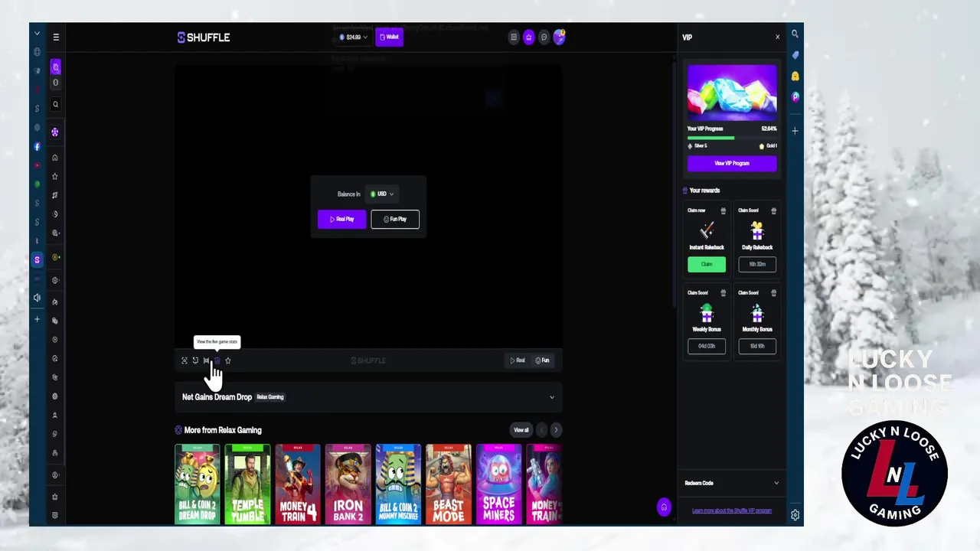Open the chat bubble icon in header
Image resolution: width=980 pixels, height=551 pixels.
pyautogui.click(x=544, y=37)
